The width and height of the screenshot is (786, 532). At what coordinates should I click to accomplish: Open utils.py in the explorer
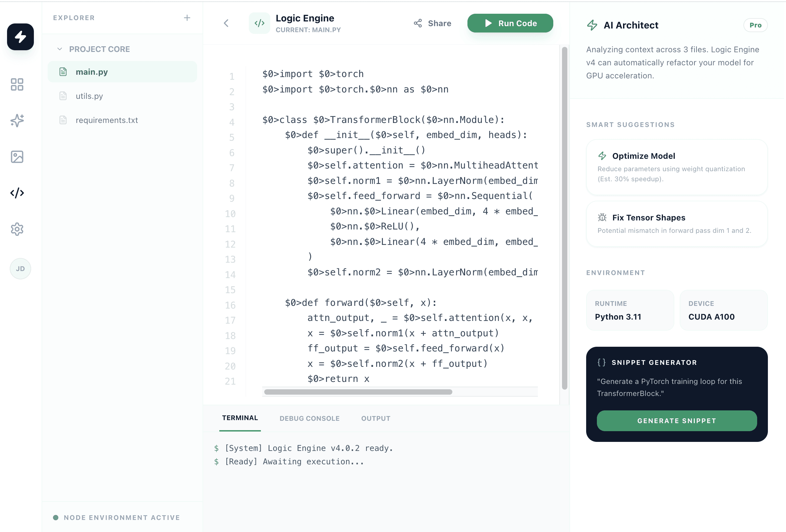(89, 96)
